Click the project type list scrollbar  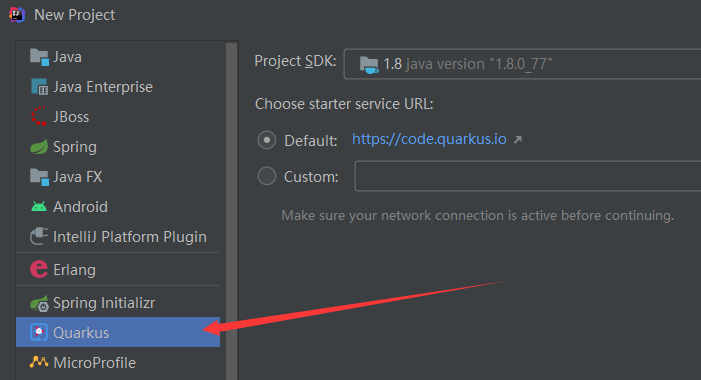click(x=231, y=210)
